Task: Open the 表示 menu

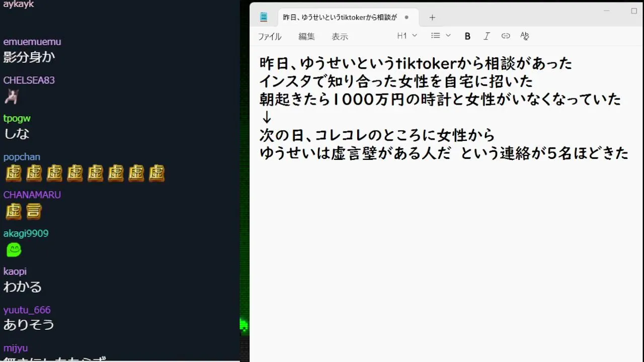Action: point(340,36)
